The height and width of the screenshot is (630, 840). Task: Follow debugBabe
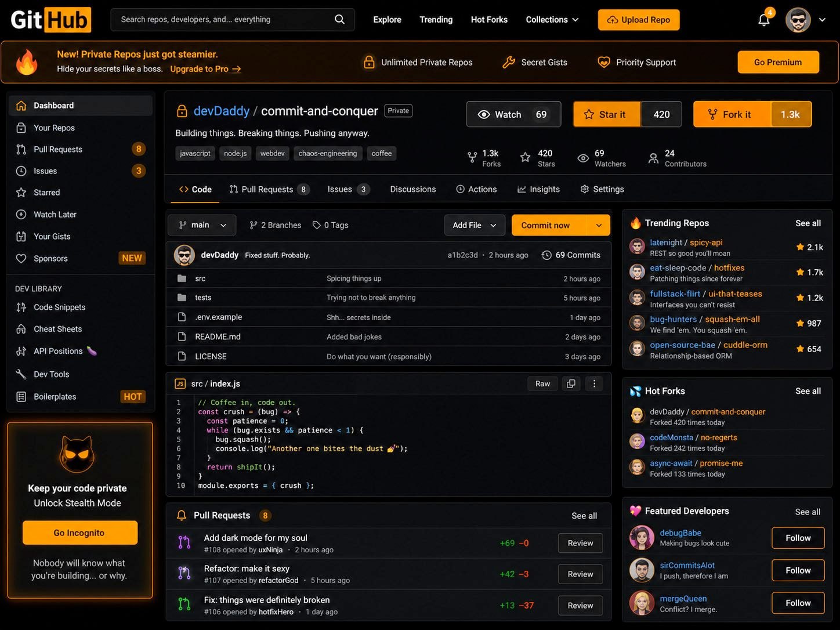(798, 538)
